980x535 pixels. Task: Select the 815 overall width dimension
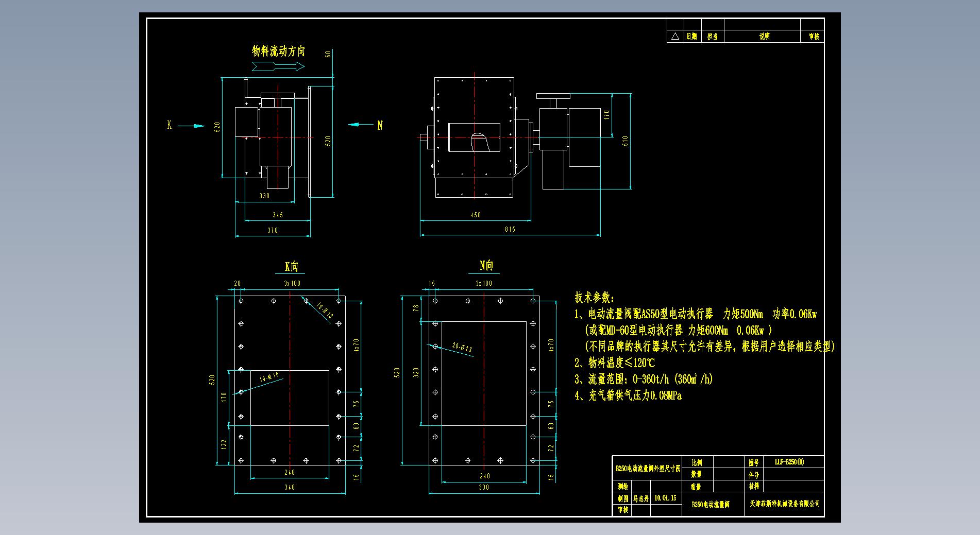coord(510,230)
